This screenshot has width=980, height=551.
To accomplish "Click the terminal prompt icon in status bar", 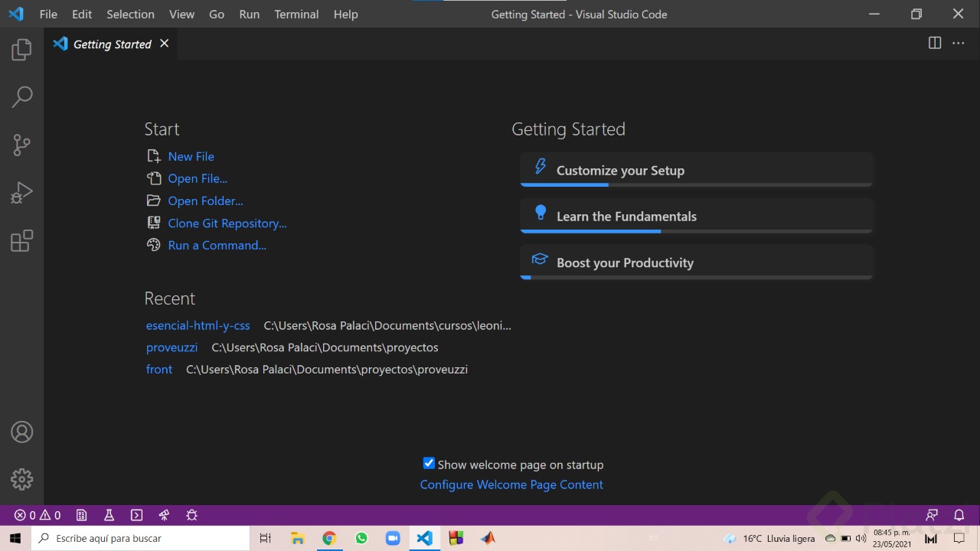I will click(x=137, y=515).
